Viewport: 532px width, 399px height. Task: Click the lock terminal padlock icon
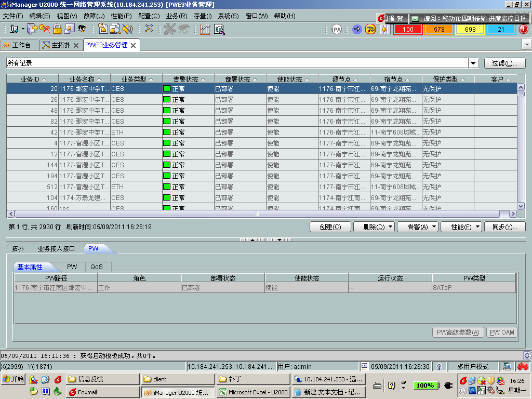57,29
